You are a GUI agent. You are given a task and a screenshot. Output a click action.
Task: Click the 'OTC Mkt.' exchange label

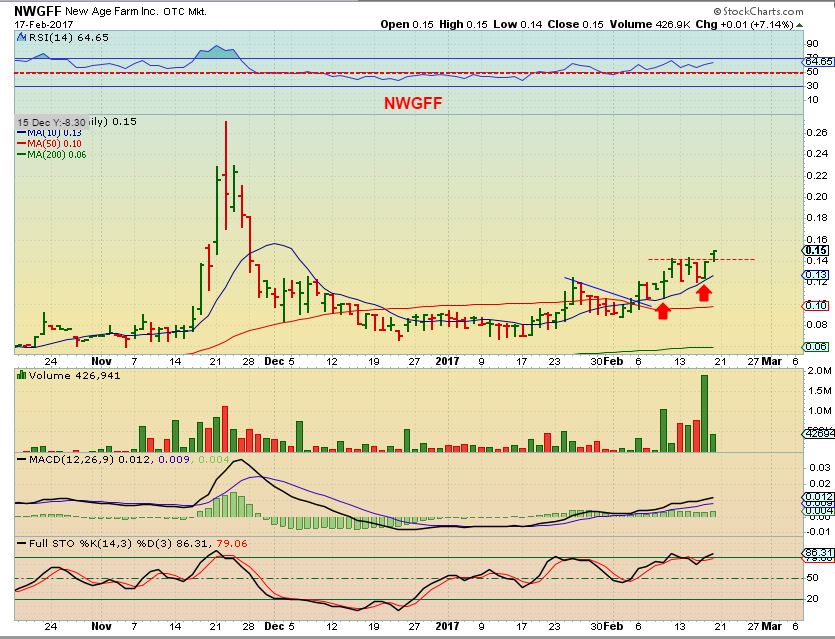(185, 12)
